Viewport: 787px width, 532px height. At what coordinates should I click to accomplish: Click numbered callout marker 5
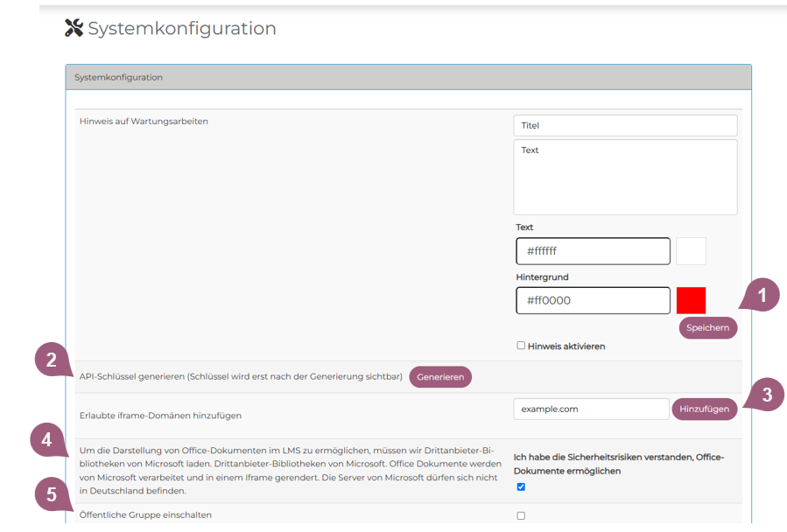53,495
